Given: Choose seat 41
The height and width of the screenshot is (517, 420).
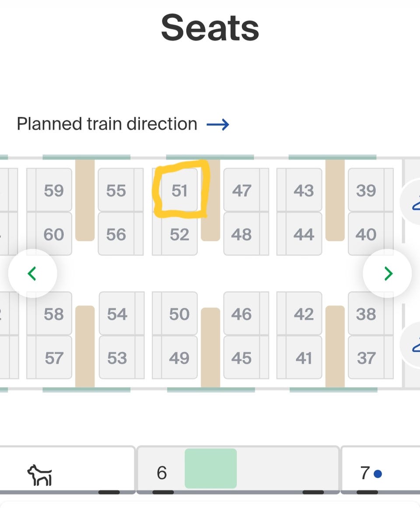Looking at the screenshot, I should [x=304, y=358].
